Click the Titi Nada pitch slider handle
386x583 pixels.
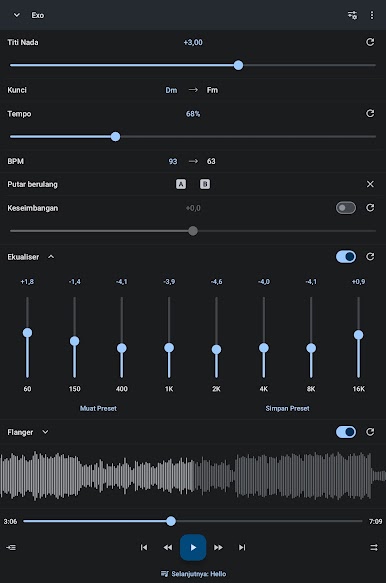click(x=238, y=65)
